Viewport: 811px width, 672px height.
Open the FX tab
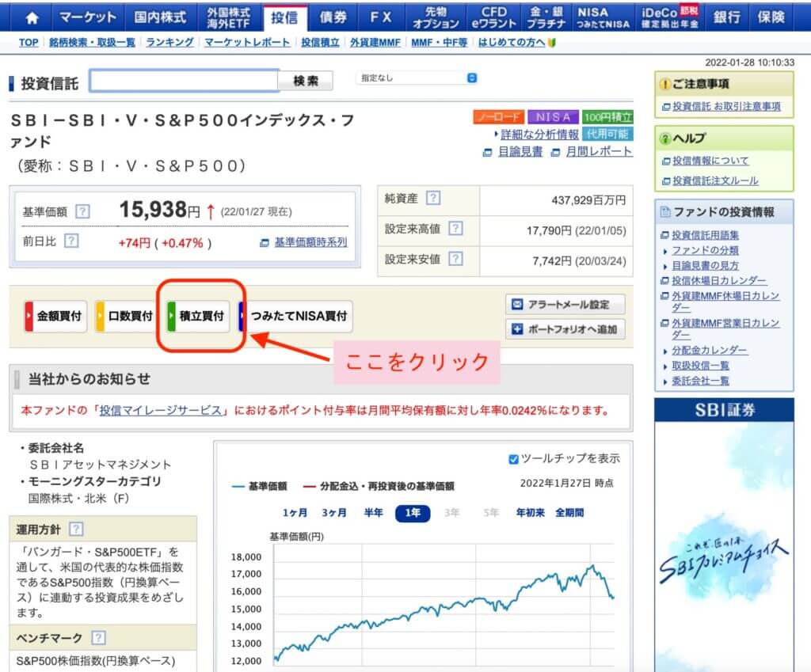pyautogui.click(x=381, y=17)
